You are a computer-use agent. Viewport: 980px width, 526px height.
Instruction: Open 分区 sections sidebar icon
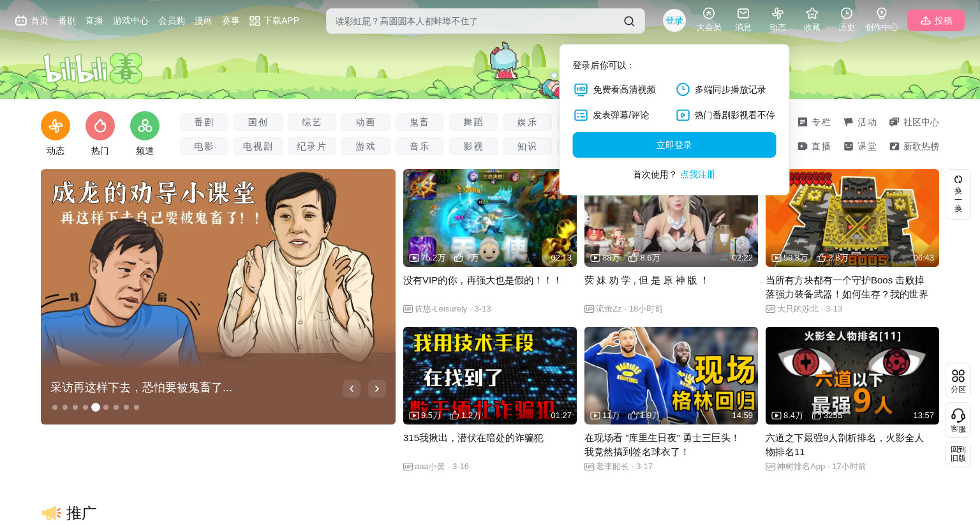point(958,380)
